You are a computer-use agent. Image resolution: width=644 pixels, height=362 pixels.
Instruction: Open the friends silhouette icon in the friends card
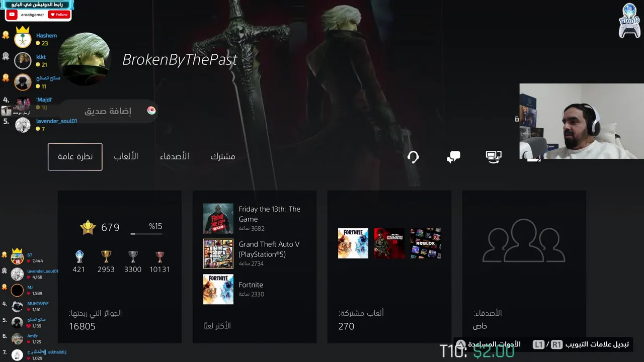tap(524, 240)
